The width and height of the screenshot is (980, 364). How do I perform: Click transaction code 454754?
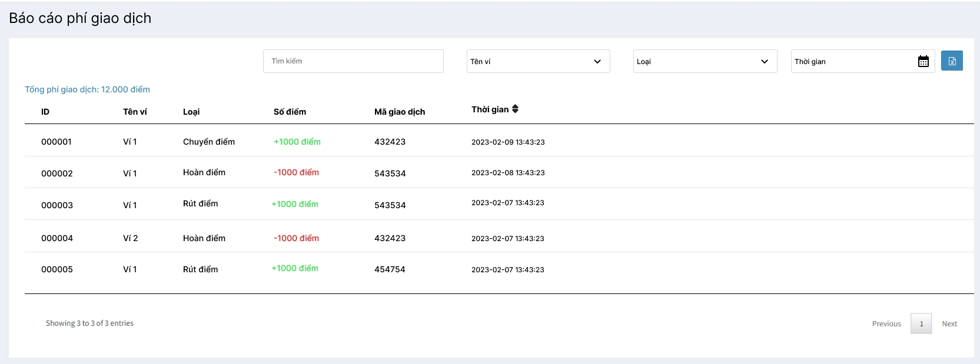click(390, 269)
